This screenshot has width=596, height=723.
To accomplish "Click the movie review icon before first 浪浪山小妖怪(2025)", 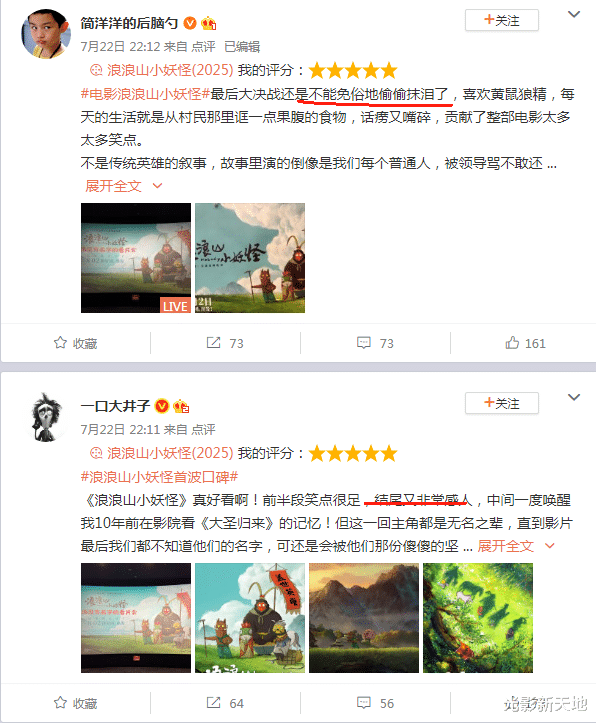I will click(x=96, y=70).
